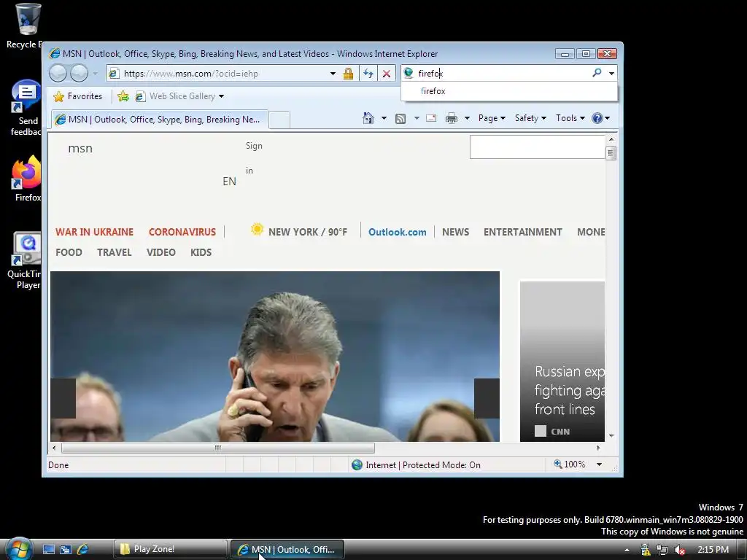Viewport: 747px width, 560px height.
Task: Open a new blank tab
Action: [x=279, y=120]
